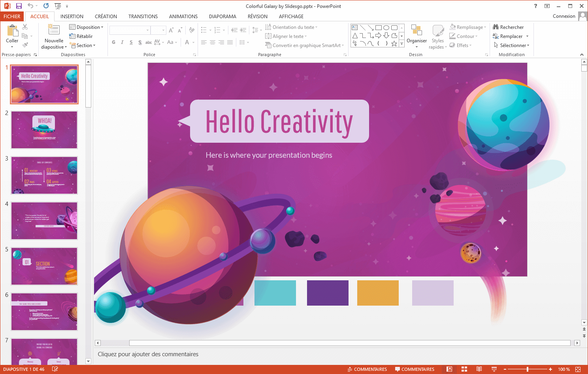Adjust the zoom slider
The width and height of the screenshot is (588, 374).
pyautogui.click(x=528, y=369)
